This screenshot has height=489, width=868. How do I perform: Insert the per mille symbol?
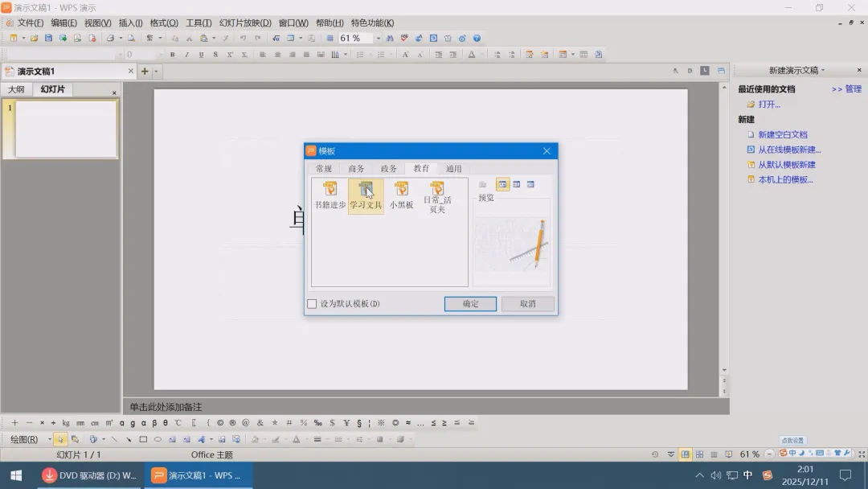click(x=317, y=422)
